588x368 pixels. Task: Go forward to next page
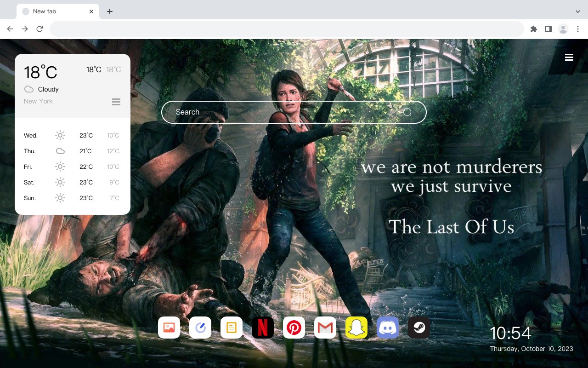coord(25,29)
